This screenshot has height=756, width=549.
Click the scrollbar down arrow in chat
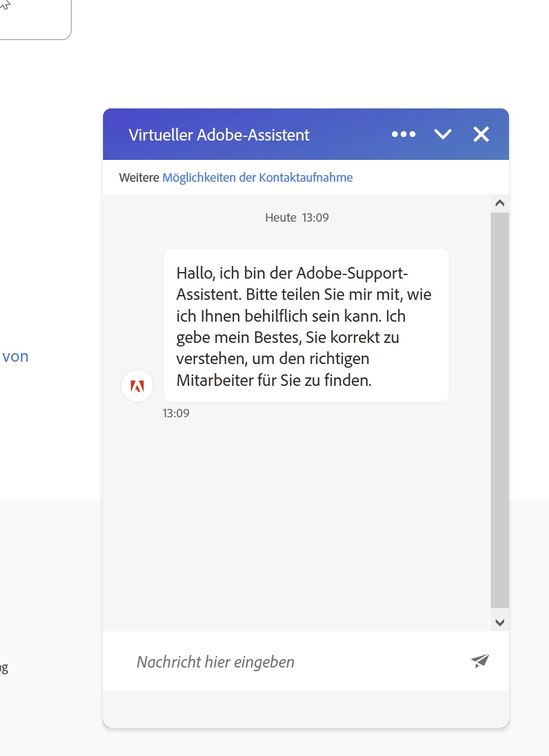click(500, 622)
